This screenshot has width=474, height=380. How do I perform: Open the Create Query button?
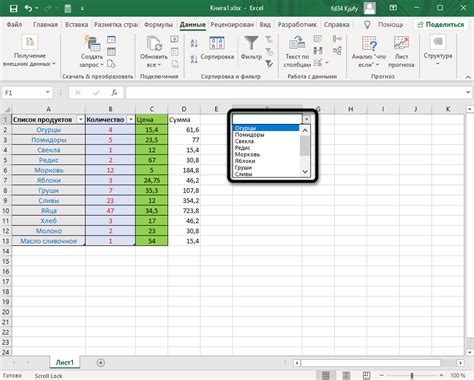coord(92,52)
